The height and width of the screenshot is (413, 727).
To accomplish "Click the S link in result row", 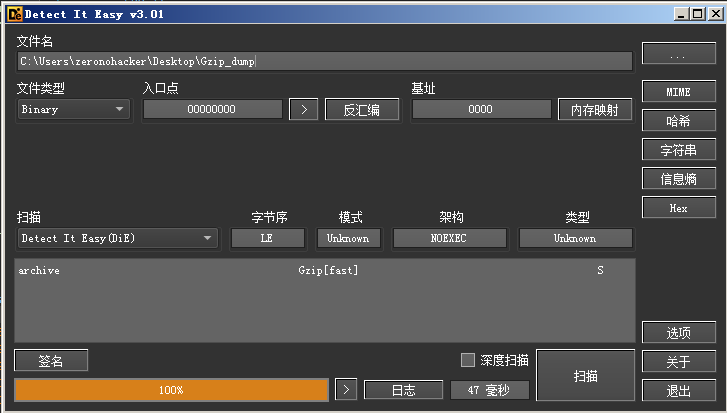I will 600,270.
